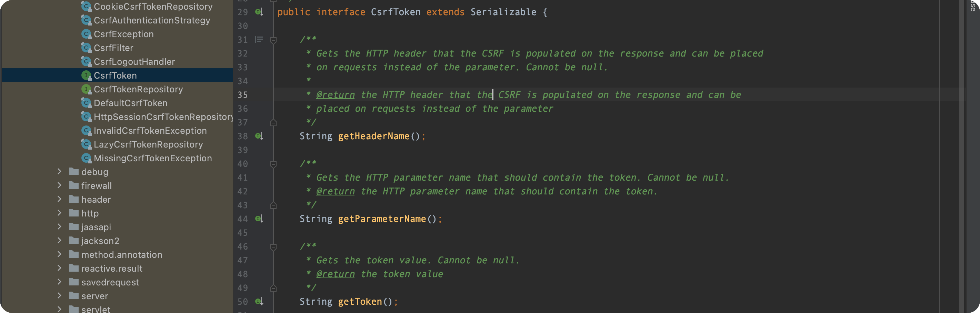
Task: Toggle the fold end marker at line 37
Action: (273, 123)
